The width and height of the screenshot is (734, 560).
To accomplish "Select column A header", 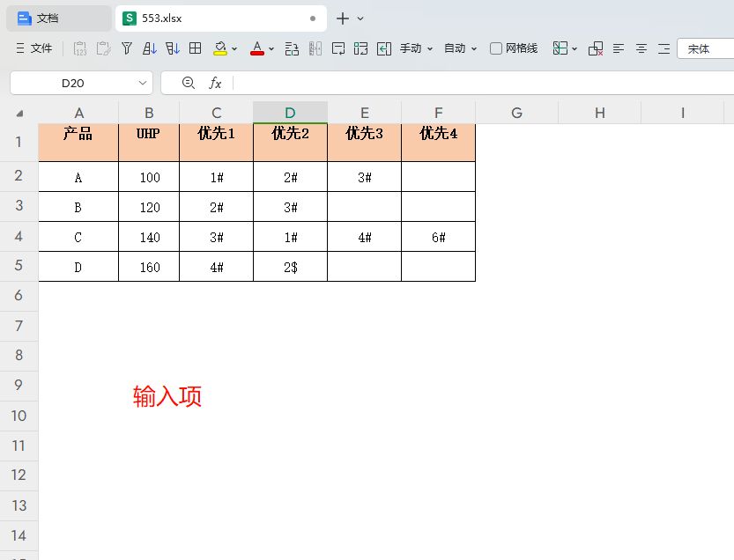I will (78, 113).
